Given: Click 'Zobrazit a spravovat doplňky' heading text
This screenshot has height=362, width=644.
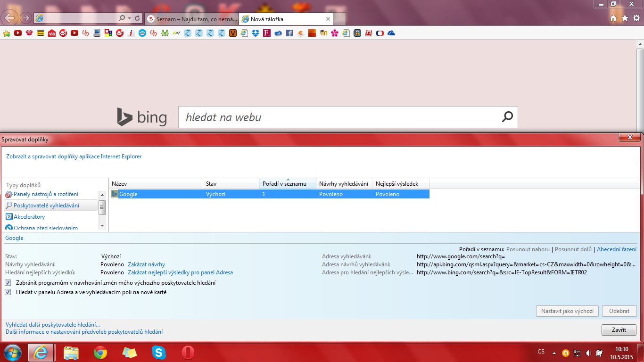Looking at the screenshot, I should coord(74,156).
